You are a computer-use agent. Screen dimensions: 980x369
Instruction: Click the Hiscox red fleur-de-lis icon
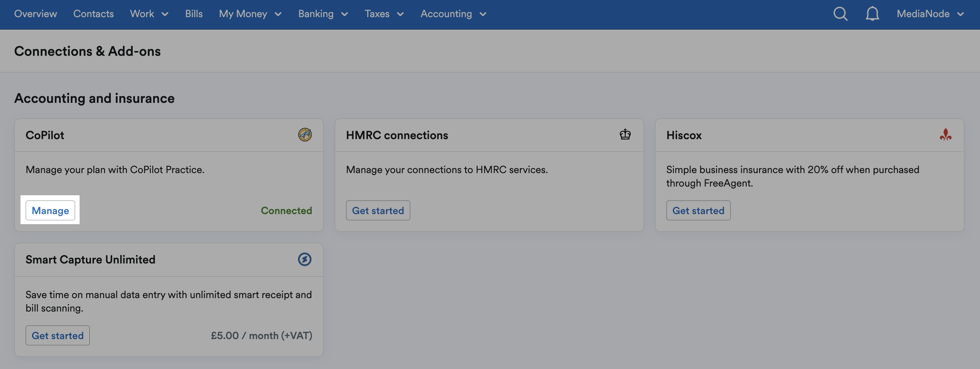(945, 134)
